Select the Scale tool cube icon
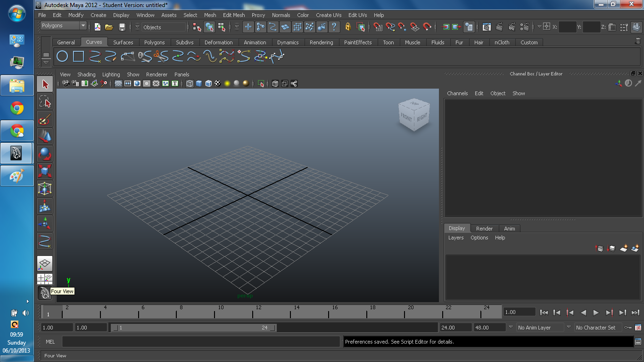Viewport: 644px width, 362px height. (x=45, y=171)
